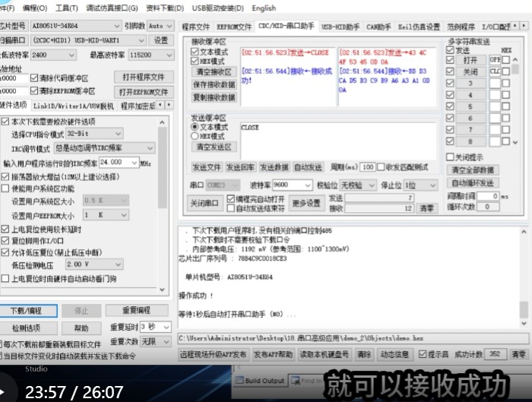
Task: Click the Build Output tab icon
Action: click(239, 381)
